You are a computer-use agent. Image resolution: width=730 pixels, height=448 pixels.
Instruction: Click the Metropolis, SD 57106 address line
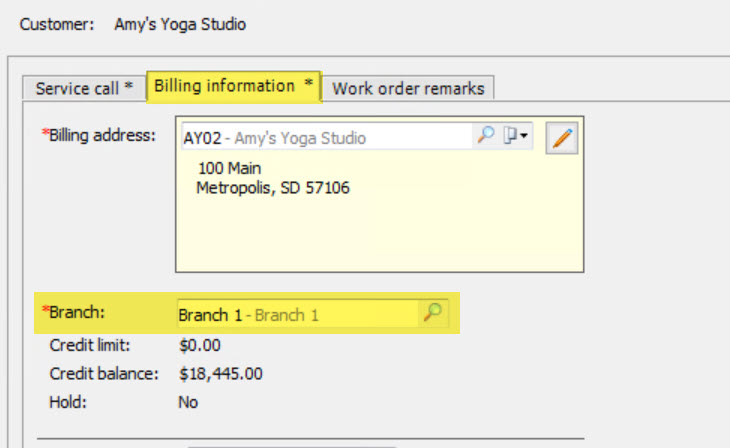coord(273,188)
